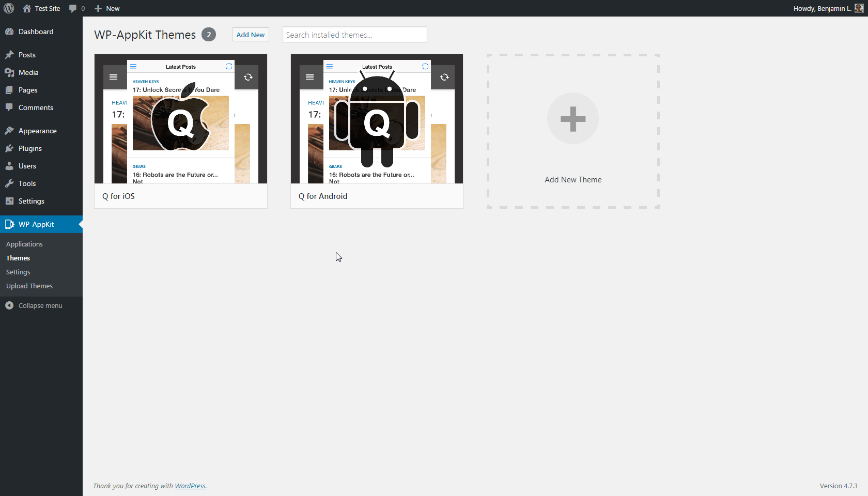Screen dimensions: 868x496
Task: Click the Dashboard gauge icon
Action: [9, 32]
